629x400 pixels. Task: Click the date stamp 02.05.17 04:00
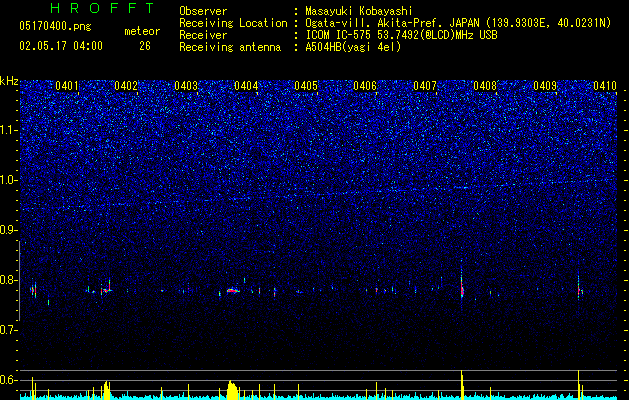tap(61, 45)
